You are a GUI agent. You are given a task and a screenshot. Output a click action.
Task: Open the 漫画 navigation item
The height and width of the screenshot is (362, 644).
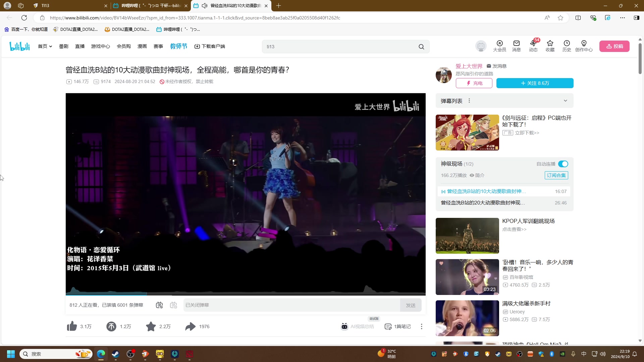pos(142,46)
